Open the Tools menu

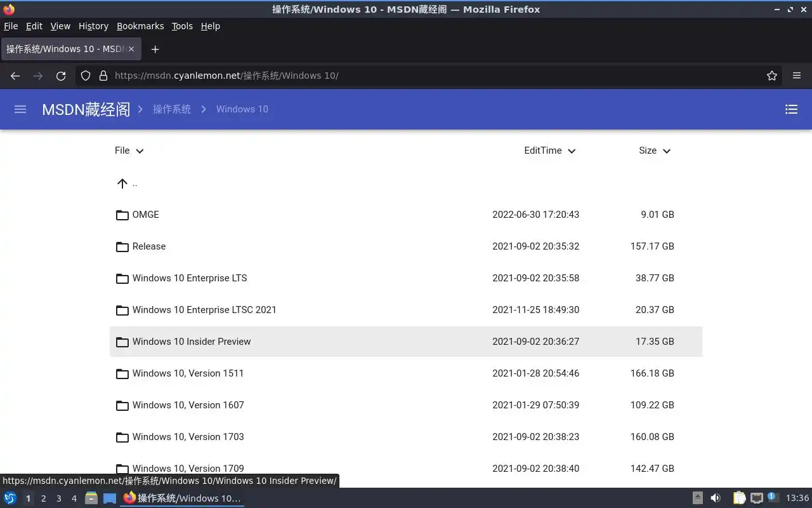pos(182,26)
